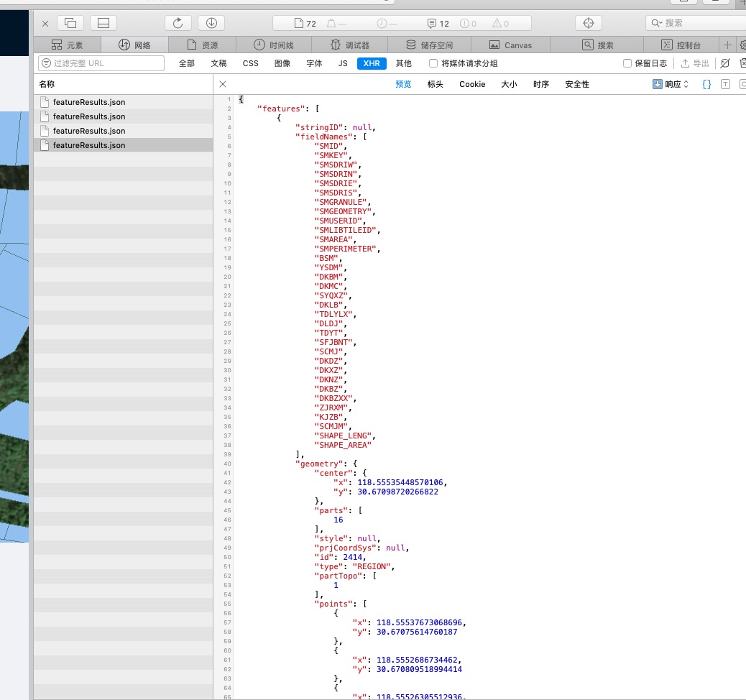Enable 将媒体请求分组 checkbox
746x700 pixels.
point(433,63)
